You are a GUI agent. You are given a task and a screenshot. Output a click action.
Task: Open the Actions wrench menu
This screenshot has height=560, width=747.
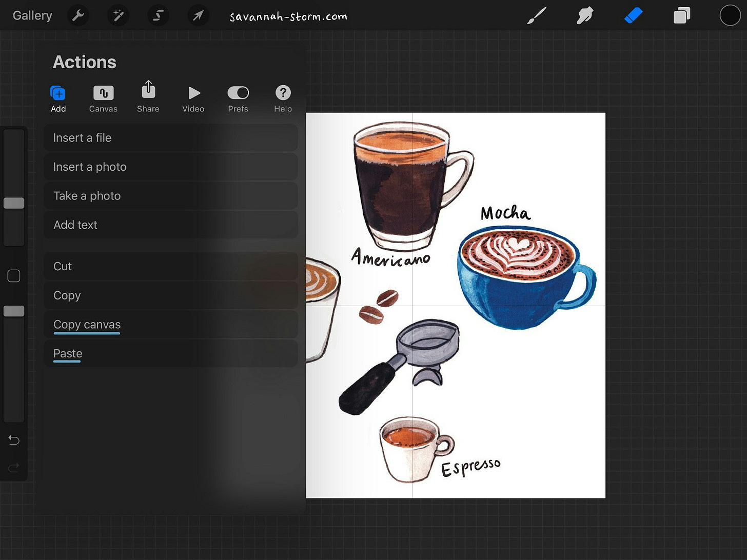78,15
